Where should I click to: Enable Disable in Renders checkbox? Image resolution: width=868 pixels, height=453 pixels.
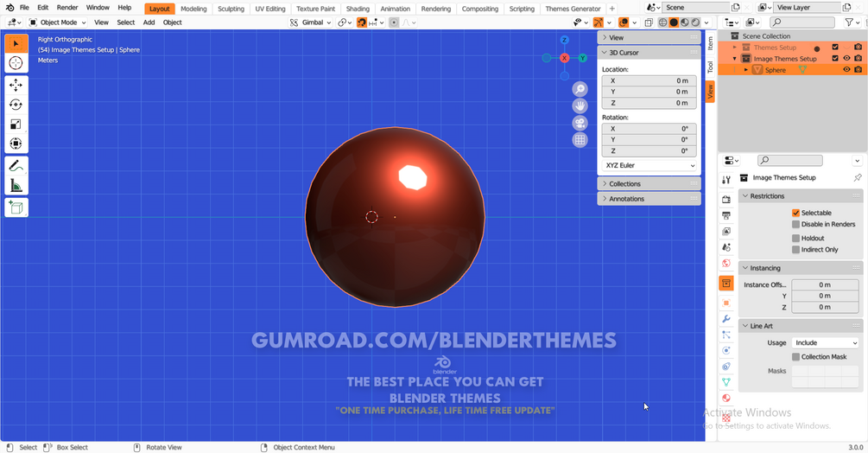795,224
